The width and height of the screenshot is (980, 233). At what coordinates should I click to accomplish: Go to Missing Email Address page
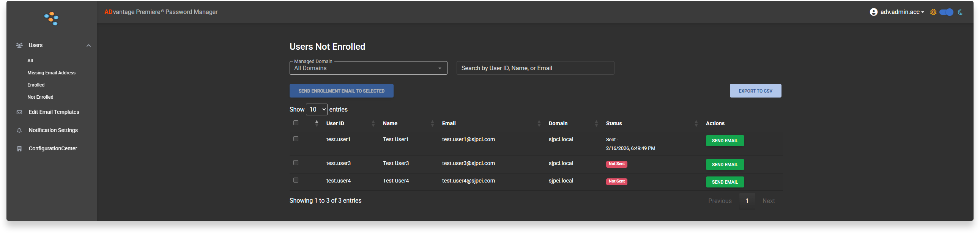pos(51,72)
